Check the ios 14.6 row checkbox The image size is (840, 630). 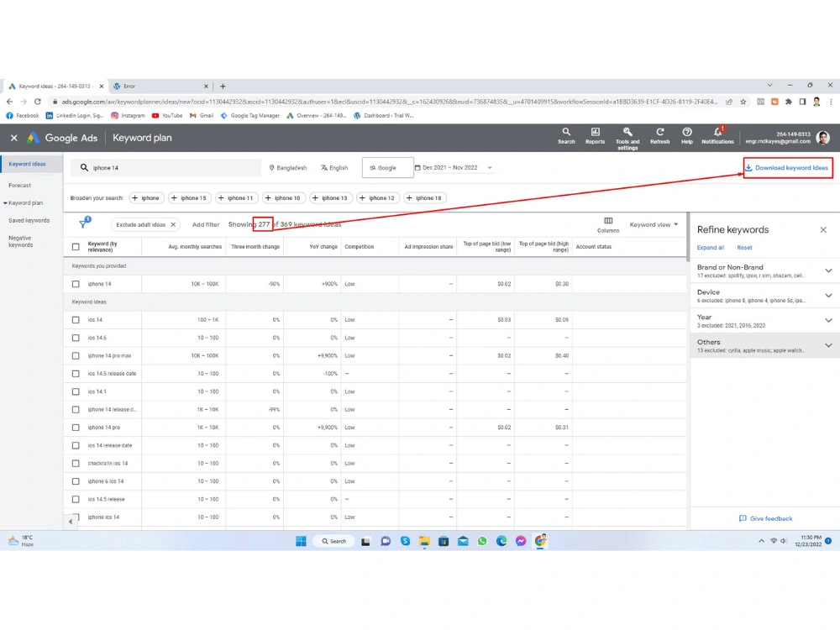point(76,338)
